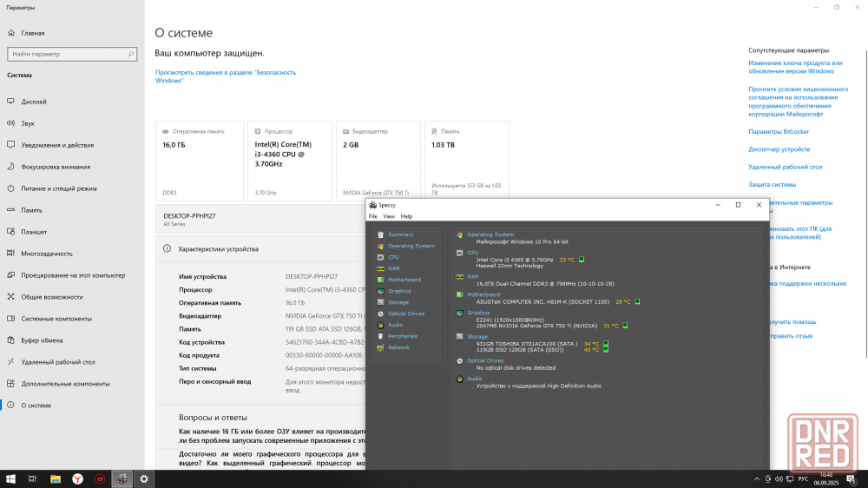Select Storage in Speccy sidebar
868x488 pixels.
(x=398, y=302)
